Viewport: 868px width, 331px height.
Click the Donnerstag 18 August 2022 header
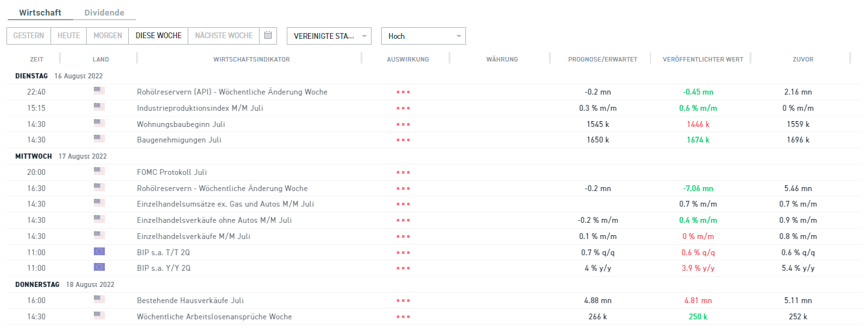pyautogui.click(x=65, y=284)
